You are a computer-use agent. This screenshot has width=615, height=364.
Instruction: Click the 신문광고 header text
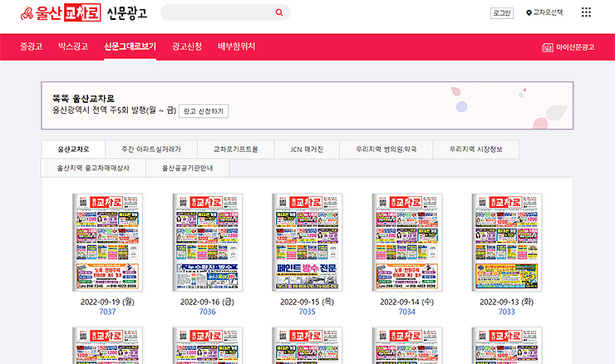127,13
